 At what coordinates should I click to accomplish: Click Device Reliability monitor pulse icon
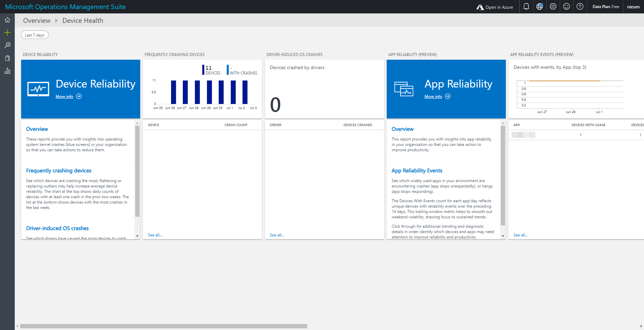pos(38,89)
